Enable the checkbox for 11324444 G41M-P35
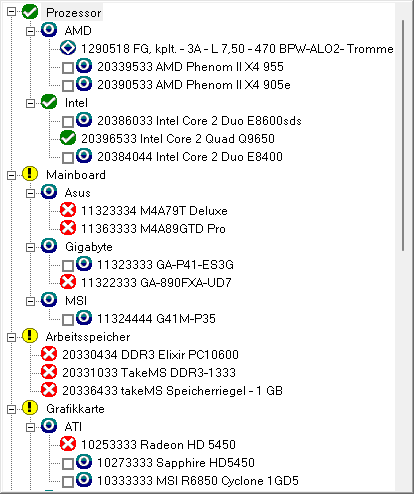Screen dimensions: 414x494 [x=68, y=320]
